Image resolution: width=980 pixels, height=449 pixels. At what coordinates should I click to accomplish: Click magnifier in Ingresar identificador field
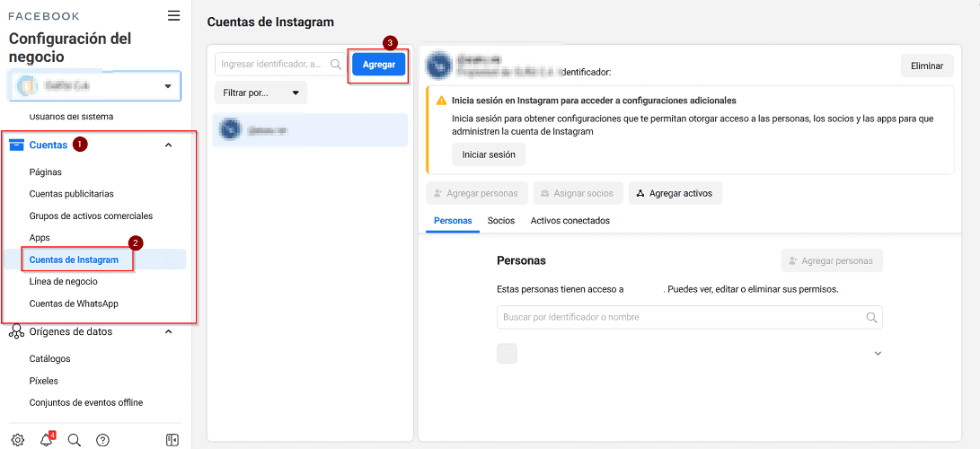[335, 64]
